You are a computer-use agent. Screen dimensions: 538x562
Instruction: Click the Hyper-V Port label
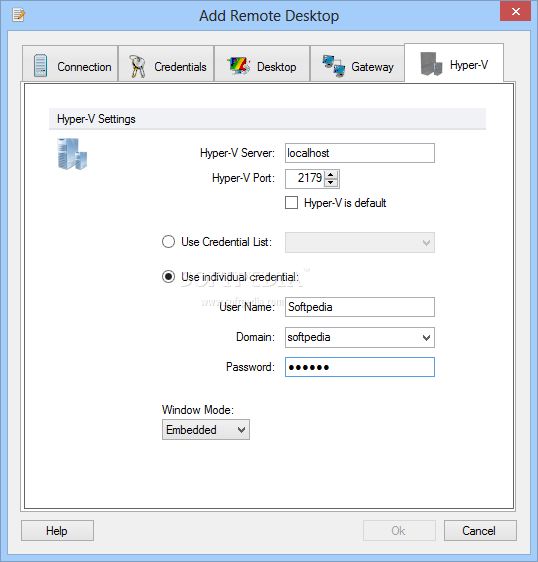[x=243, y=178]
